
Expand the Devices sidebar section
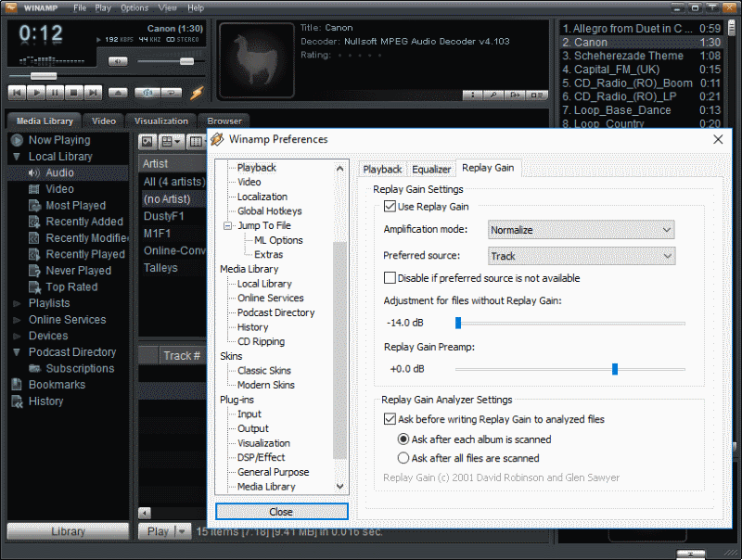pyautogui.click(x=17, y=337)
